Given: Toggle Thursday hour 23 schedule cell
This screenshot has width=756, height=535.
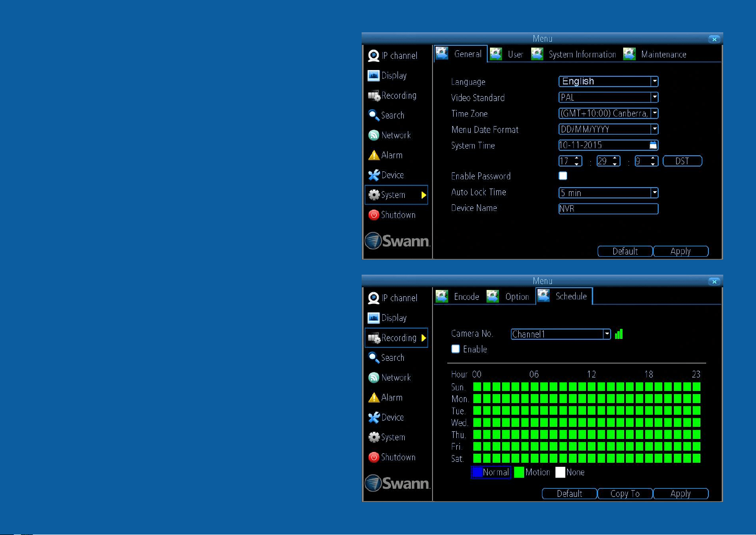Looking at the screenshot, I should click(x=696, y=434).
